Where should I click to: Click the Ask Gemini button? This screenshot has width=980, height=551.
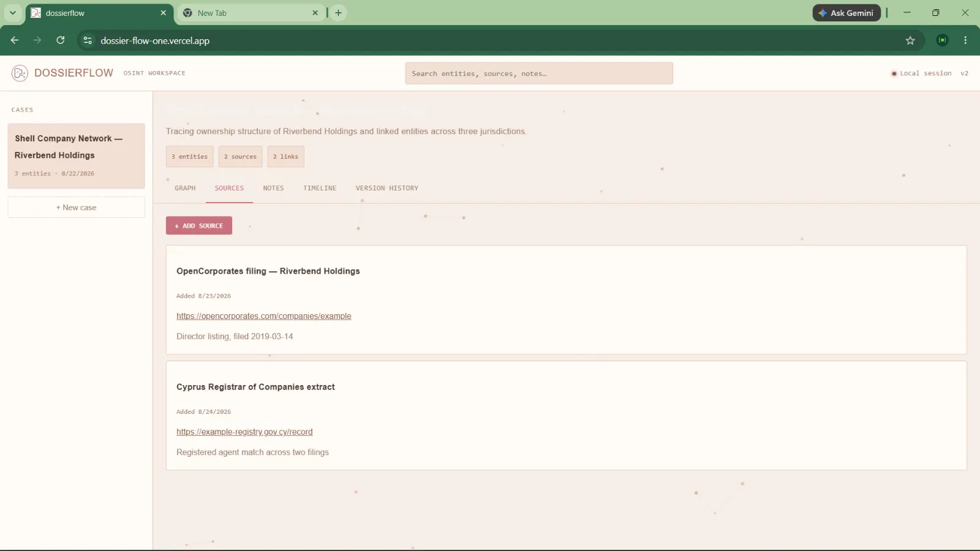tap(846, 13)
